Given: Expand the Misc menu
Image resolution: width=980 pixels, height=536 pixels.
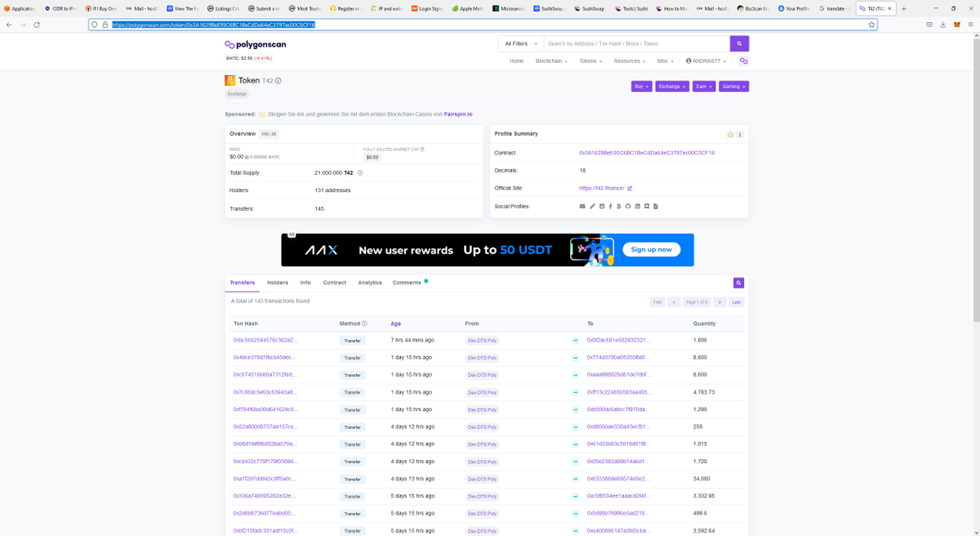Looking at the screenshot, I should [666, 61].
